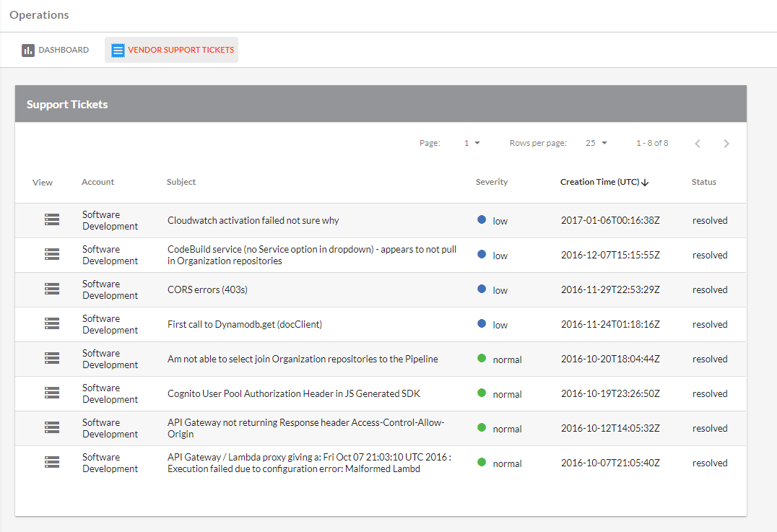Screen dimensions: 777x532
Task: Click subject 'Cloudwatch activation failed not sure why'
Action: pos(253,220)
